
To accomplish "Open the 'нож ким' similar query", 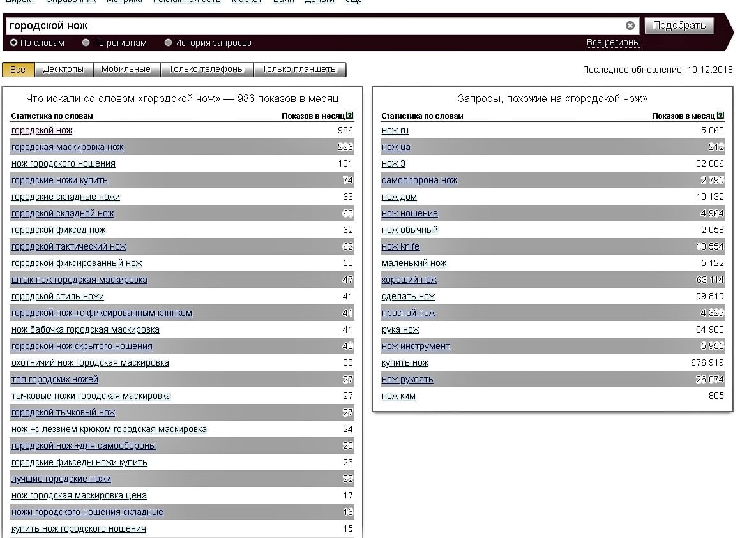I will click(x=398, y=396).
